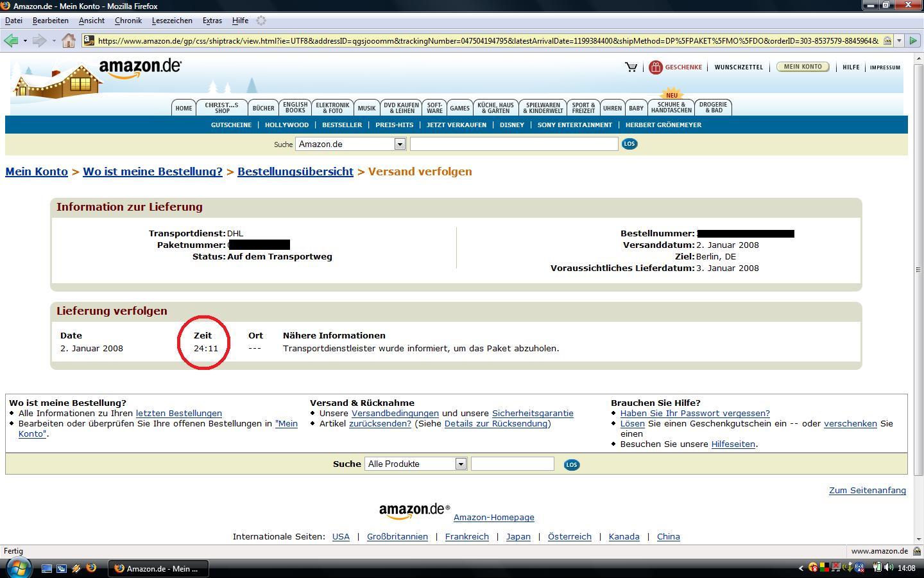Select the HOME navigation tab

pos(184,108)
